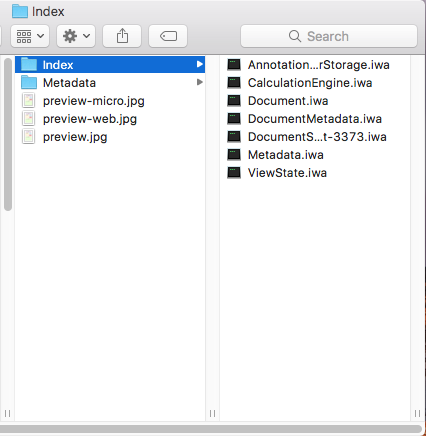Click the Index folder icon in title bar
The height and width of the screenshot is (436, 426).
(x=20, y=11)
